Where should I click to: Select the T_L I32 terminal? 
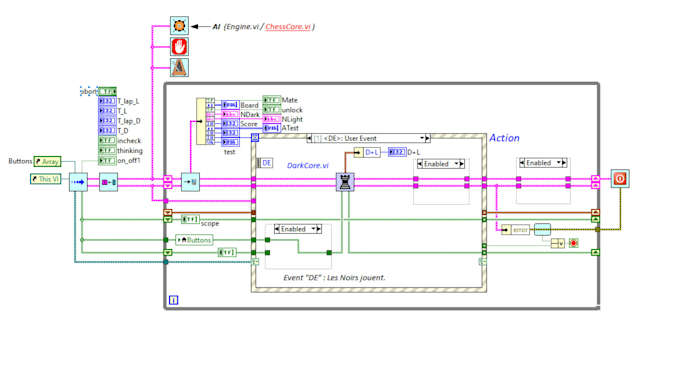107,111
